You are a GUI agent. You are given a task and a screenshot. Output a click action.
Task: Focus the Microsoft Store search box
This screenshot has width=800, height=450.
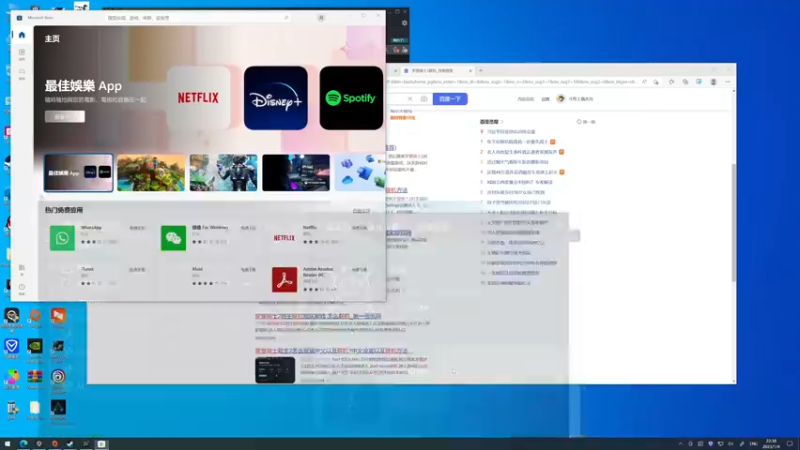pos(198,18)
